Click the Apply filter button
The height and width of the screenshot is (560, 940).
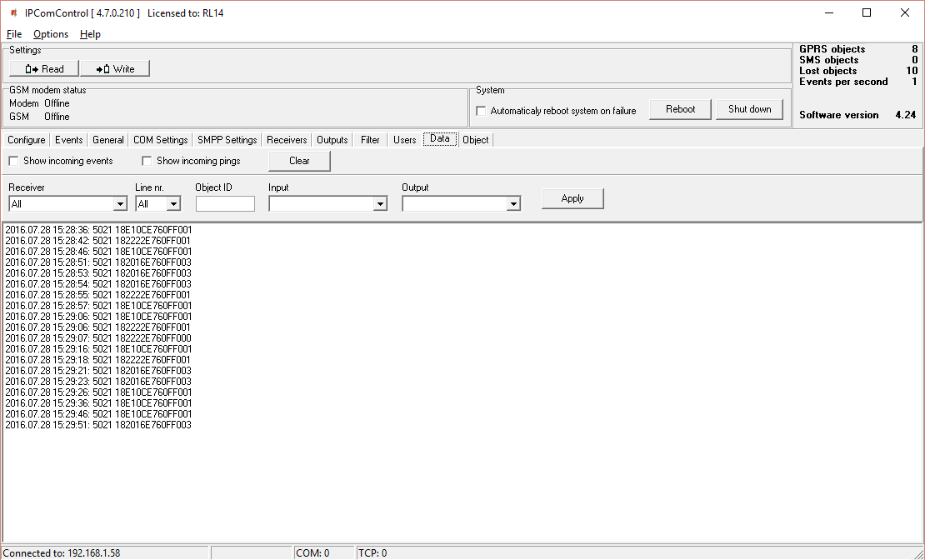pyautogui.click(x=572, y=198)
